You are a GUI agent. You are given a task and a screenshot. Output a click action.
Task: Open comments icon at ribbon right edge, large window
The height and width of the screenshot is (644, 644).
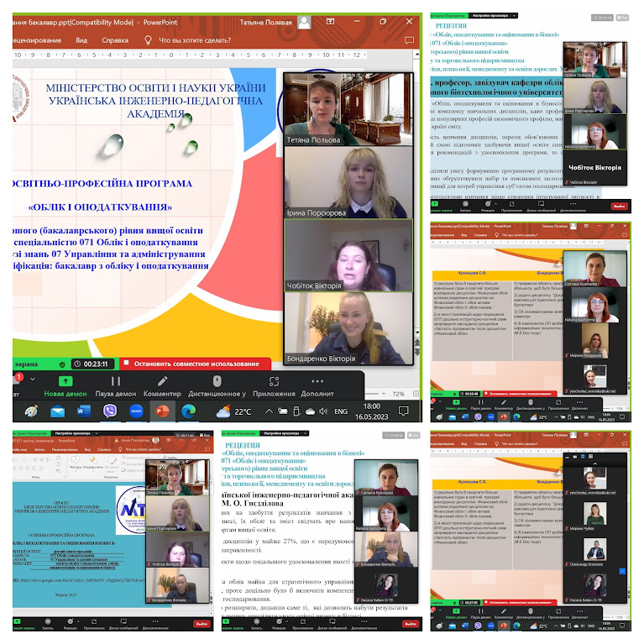tap(409, 40)
